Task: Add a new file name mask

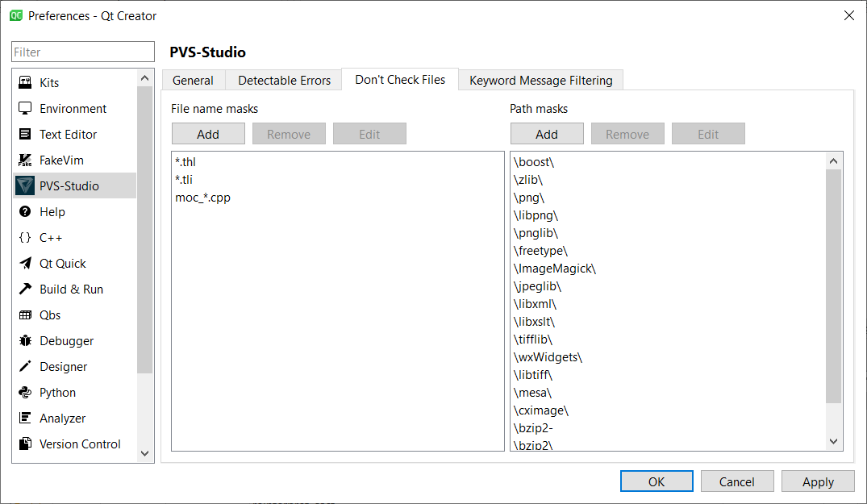Action: tap(208, 134)
